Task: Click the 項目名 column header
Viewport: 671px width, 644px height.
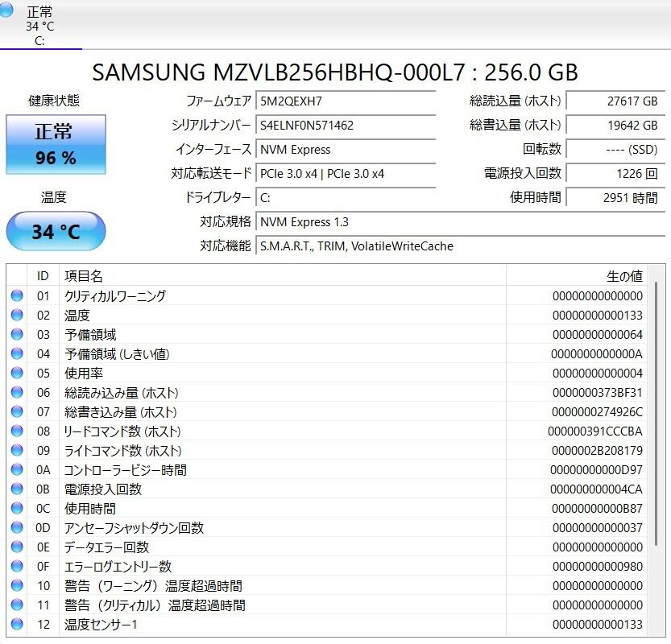Action: pos(283,276)
